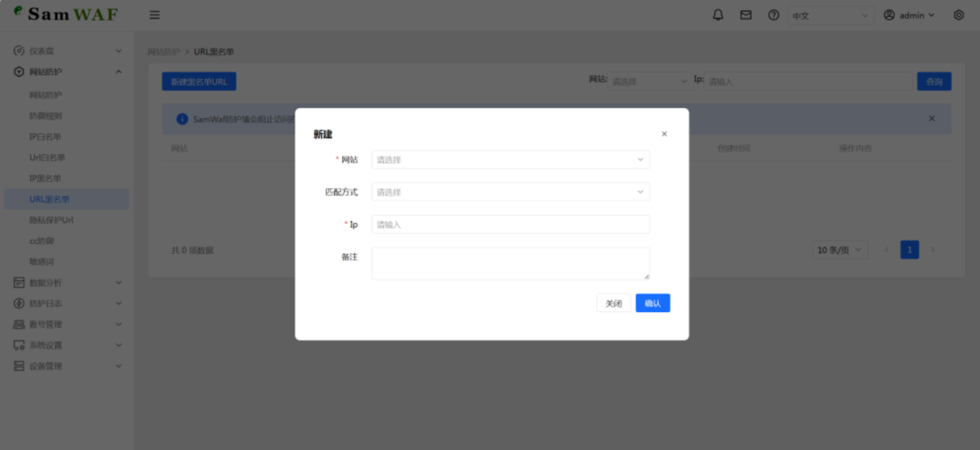Click the 确认 button in the dialog
Screen dimensions: 980x450
click(652, 304)
